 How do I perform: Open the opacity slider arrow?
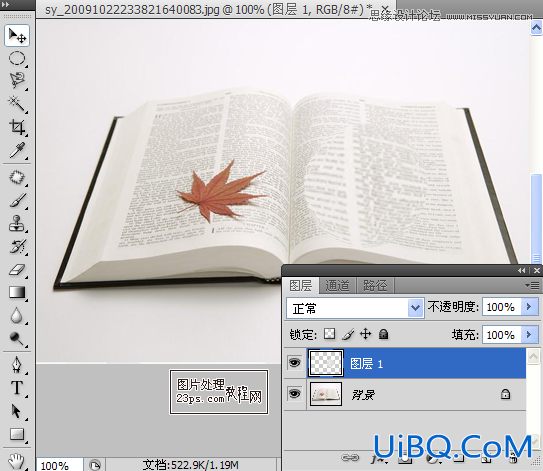click(x=529, y=307)
